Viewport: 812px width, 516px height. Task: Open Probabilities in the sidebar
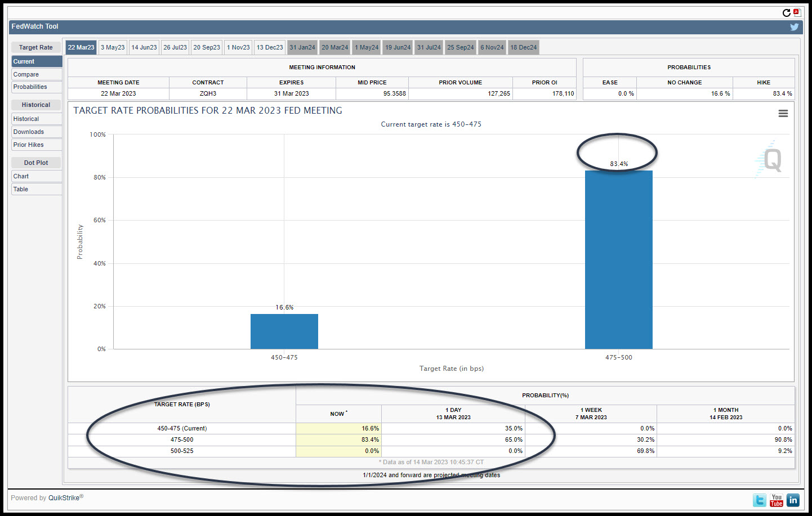[x=37, y=87]
